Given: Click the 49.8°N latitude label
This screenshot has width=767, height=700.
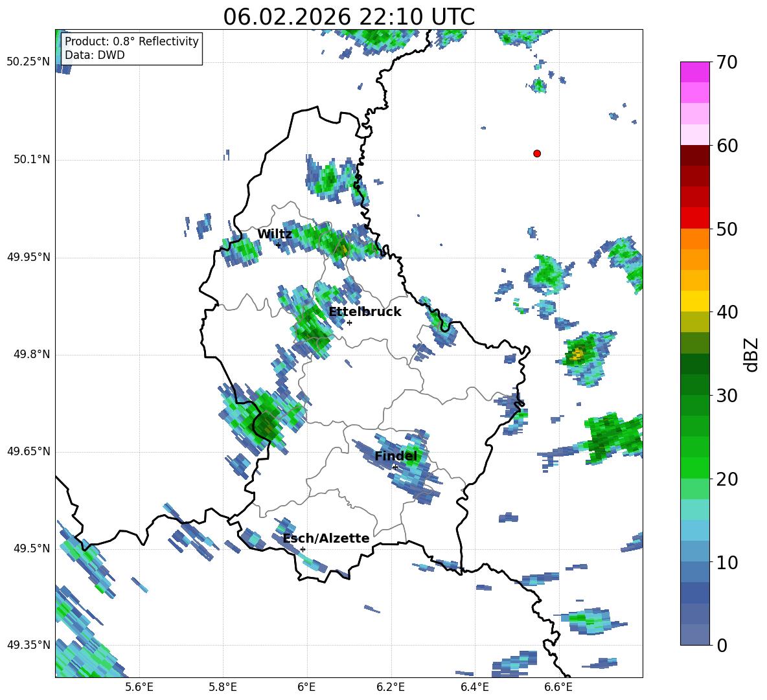Looking at the screenshot, I should (32, 354).
